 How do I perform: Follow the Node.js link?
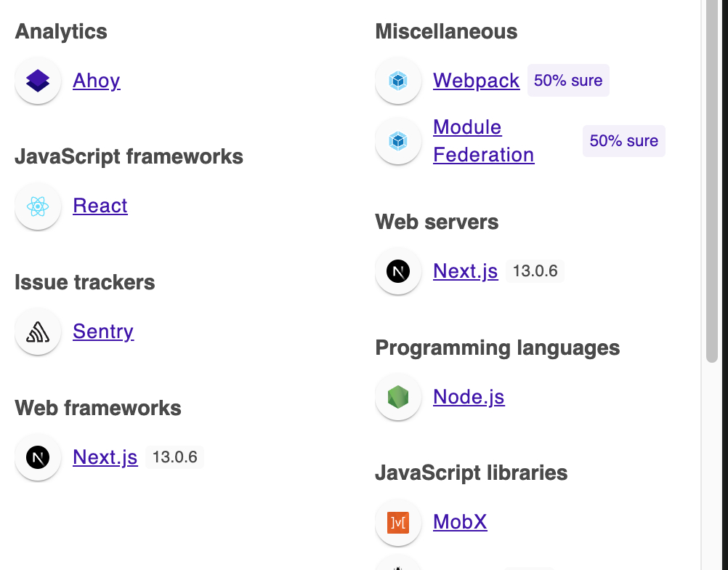pos(469,397)
